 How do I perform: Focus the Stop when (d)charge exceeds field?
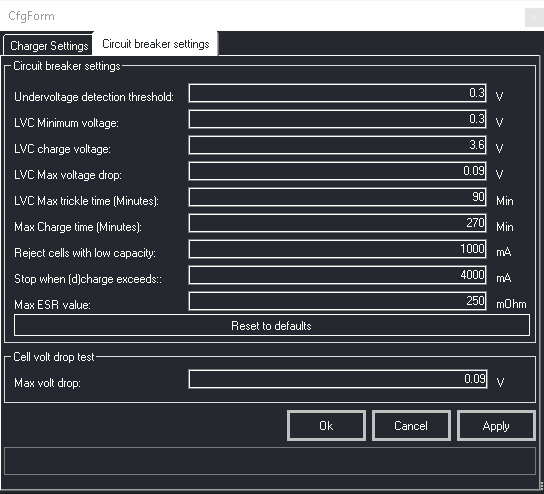pyautogui.click(x=338, y=275)
